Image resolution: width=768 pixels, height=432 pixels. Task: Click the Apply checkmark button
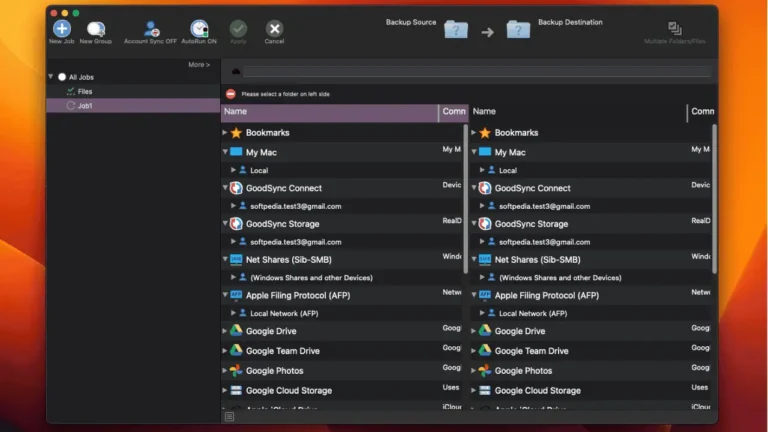(238, 29)
